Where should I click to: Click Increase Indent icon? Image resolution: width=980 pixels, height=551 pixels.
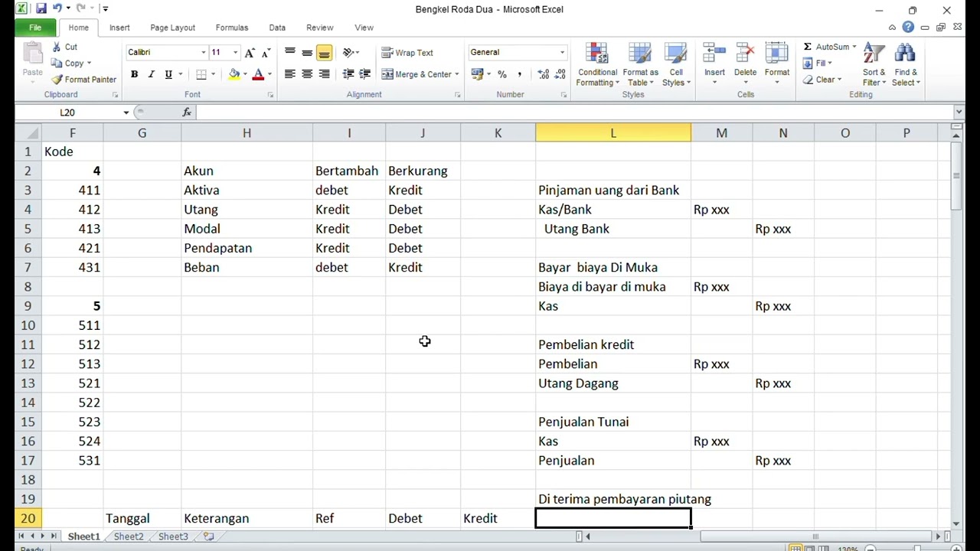pyautogui.click(x=365, y=74)
